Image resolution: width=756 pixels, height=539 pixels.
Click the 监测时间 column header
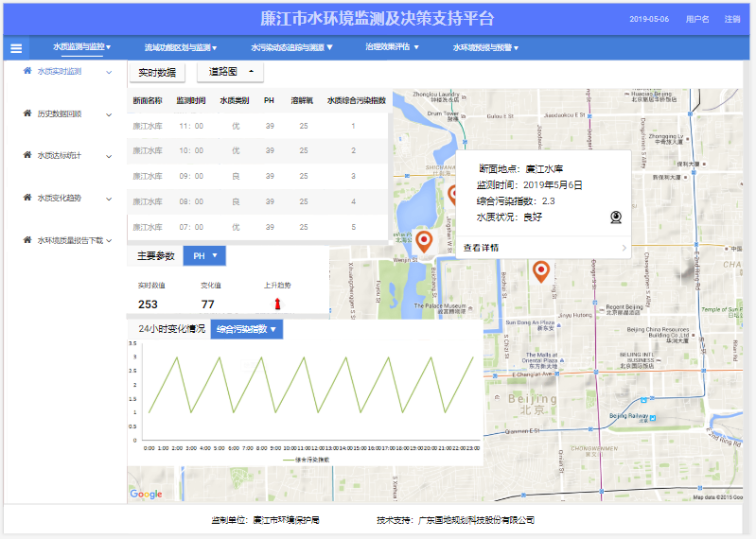[x=191, y=100]
